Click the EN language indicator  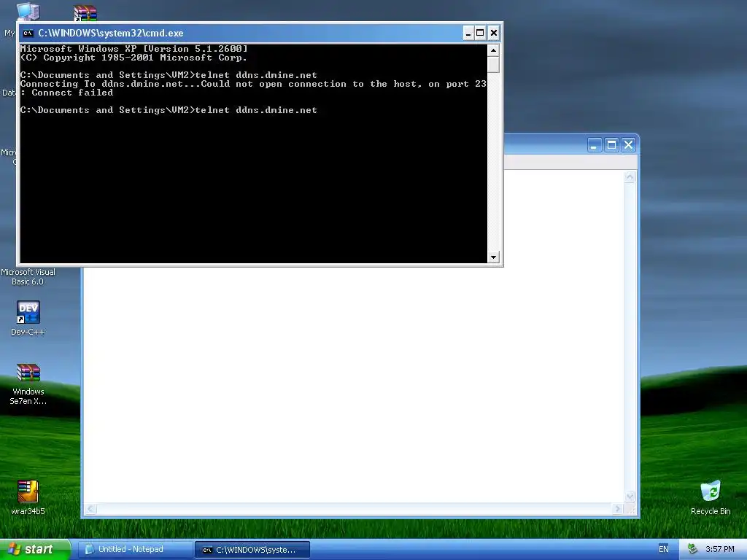pyautogui.click(x=663, y=549)
